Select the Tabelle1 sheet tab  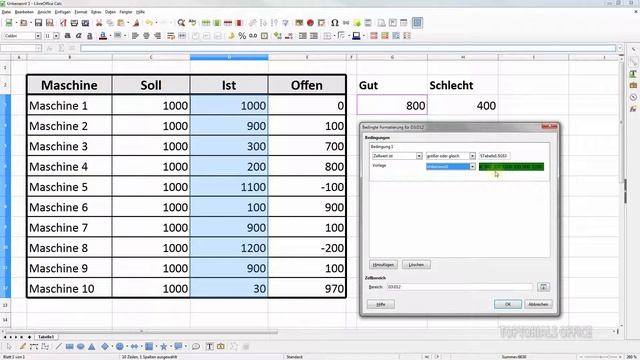pos(46,337)
